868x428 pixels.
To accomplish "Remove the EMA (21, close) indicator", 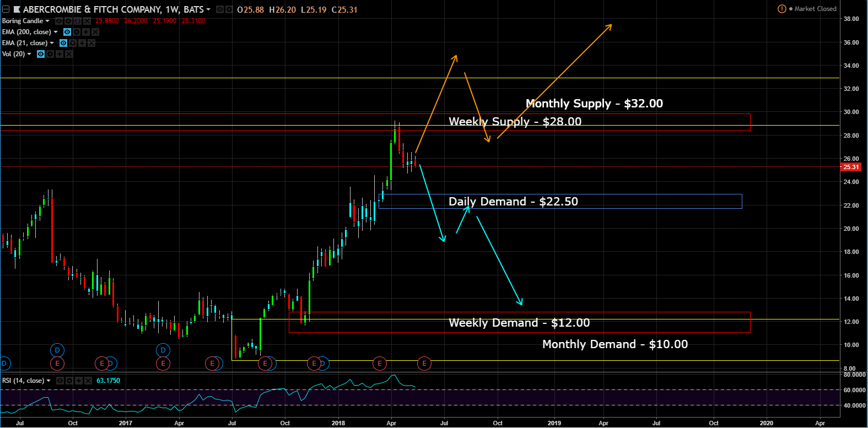I will tap(91, 43).
